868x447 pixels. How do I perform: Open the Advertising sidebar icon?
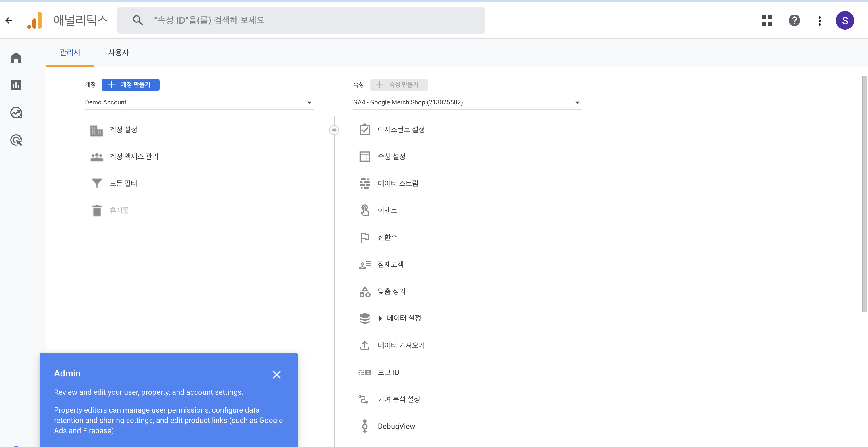(16, 140)
